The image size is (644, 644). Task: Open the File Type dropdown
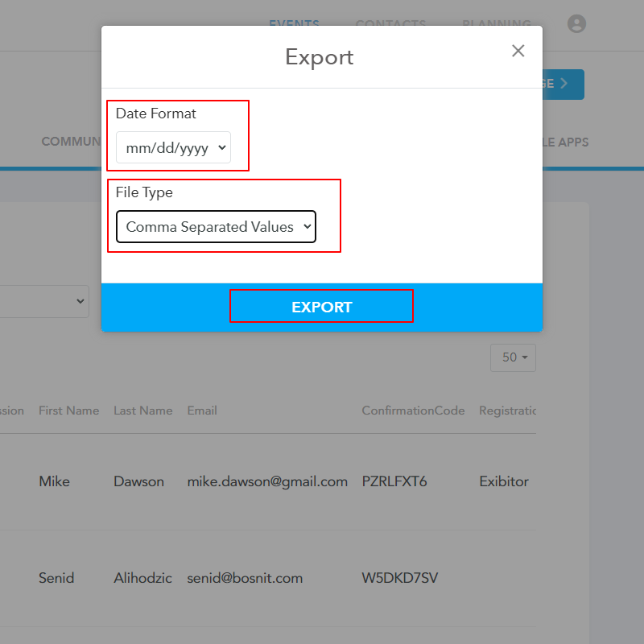point(215,227)
